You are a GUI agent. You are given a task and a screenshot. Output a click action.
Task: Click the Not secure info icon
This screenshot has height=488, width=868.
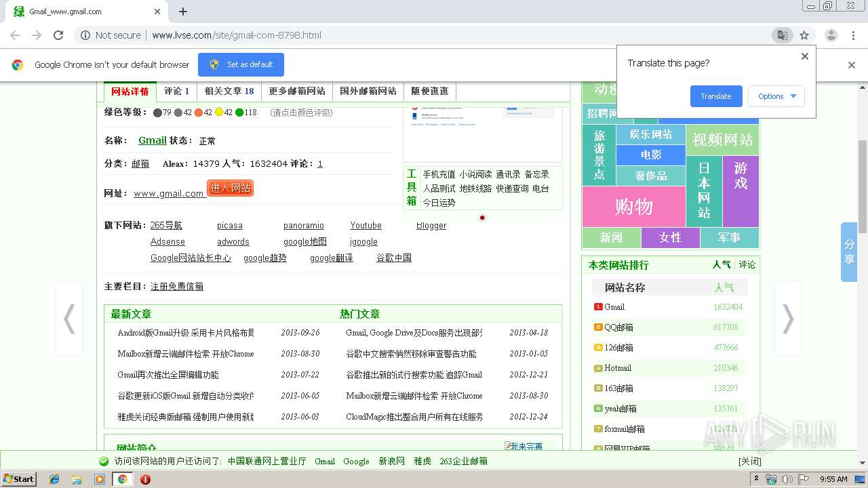coord(85,35)
